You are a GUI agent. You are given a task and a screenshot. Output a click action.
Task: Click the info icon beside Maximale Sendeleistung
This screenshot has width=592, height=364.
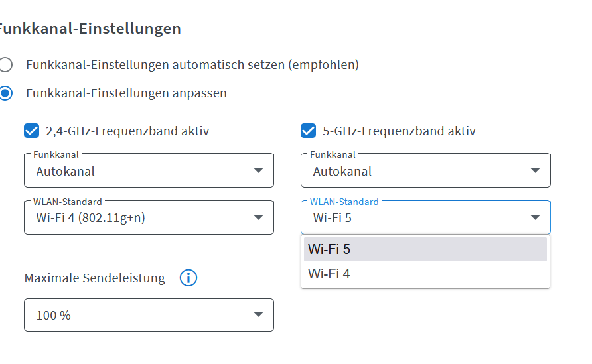(188, 278)
